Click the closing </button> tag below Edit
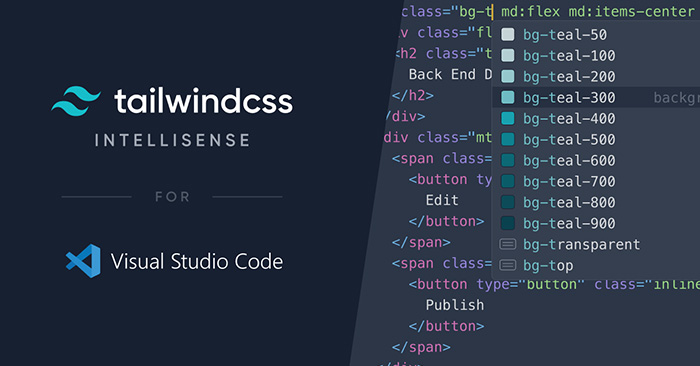Viewport: 700px width, 366px height. [x=446, y=221]
